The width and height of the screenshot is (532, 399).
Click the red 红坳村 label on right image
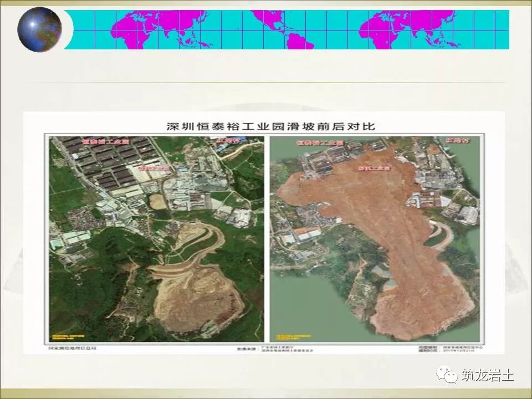point(459,140)
